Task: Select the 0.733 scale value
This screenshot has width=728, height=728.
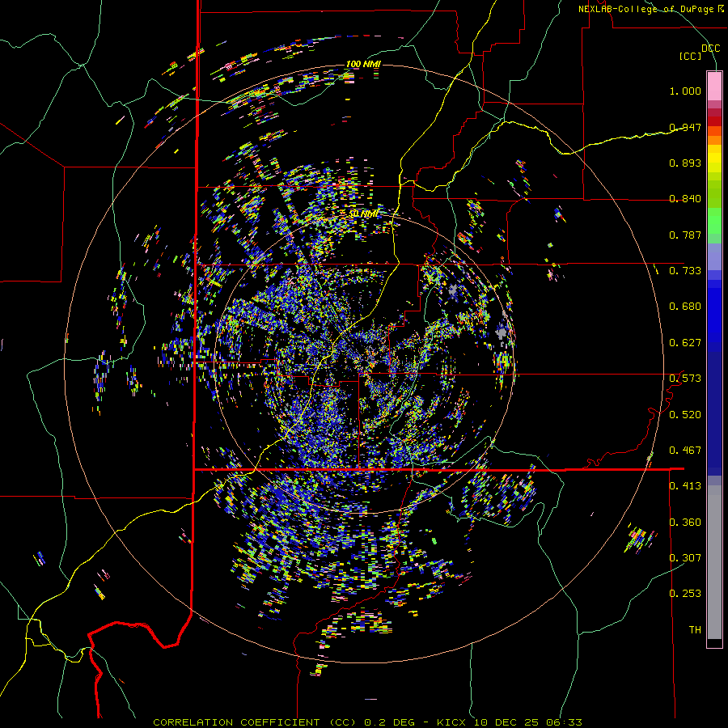Action: pos(685,271)
